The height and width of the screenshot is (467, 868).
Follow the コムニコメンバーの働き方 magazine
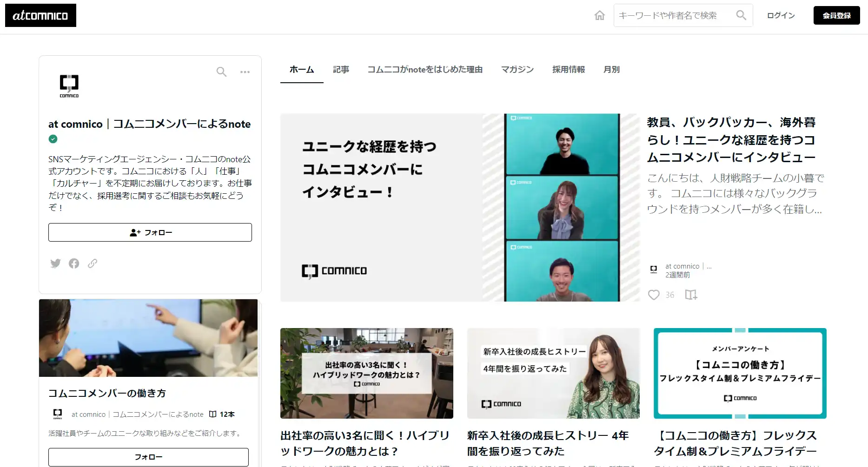148,457
